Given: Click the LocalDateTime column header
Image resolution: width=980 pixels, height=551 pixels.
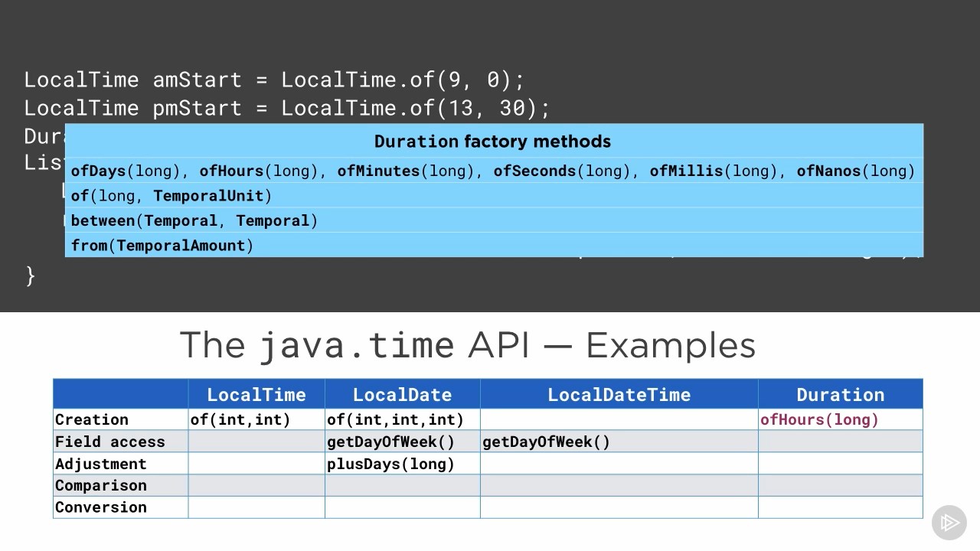Looking at the screenshot, I should pyautogui.click(x=619, y=395).
